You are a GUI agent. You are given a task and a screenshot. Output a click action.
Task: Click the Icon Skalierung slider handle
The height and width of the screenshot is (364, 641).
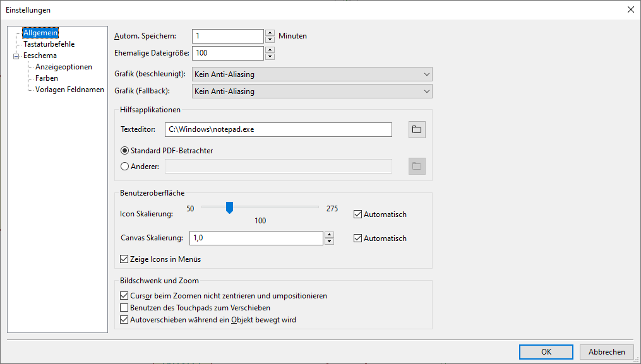(230, 208)
